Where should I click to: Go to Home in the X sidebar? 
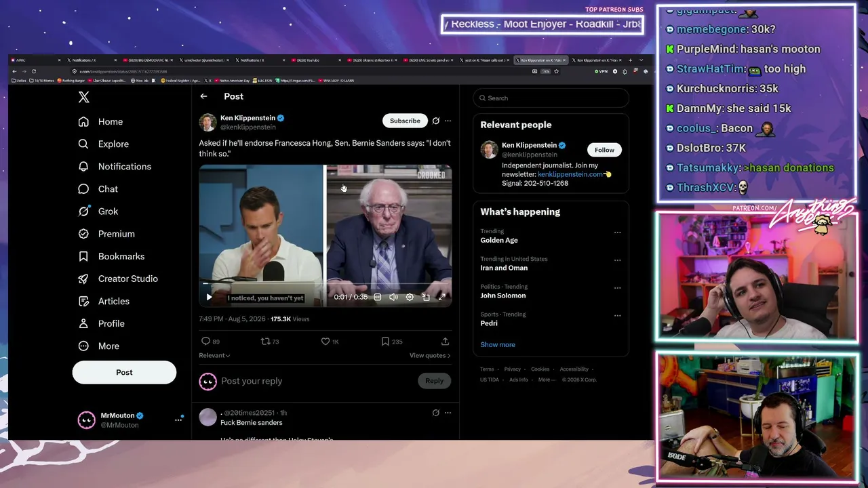(100, 122)
